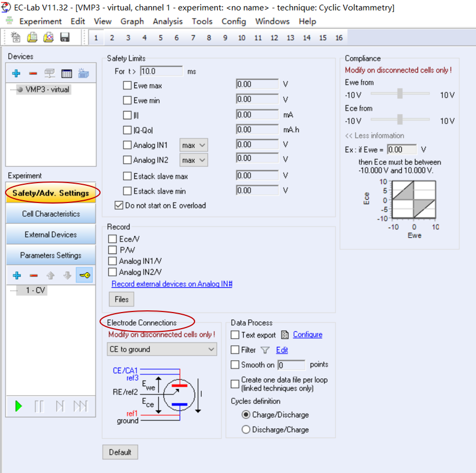
Task: Switch to the Cell Characteristics tab
Action: (x=51, y=214)
